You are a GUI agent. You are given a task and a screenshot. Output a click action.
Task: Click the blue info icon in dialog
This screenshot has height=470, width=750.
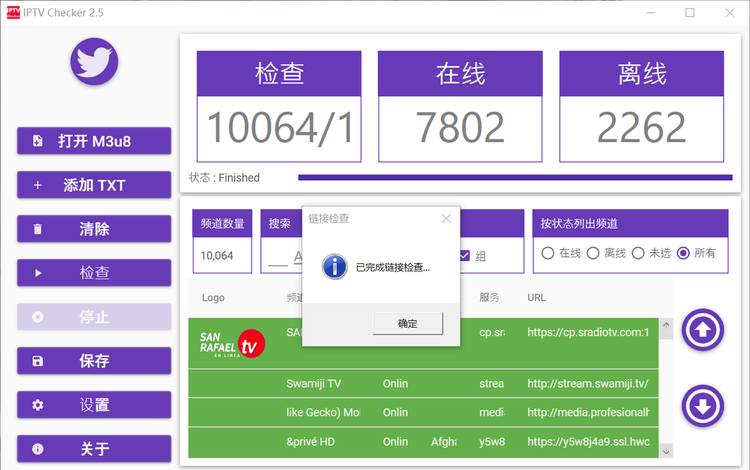coord(335,266)
